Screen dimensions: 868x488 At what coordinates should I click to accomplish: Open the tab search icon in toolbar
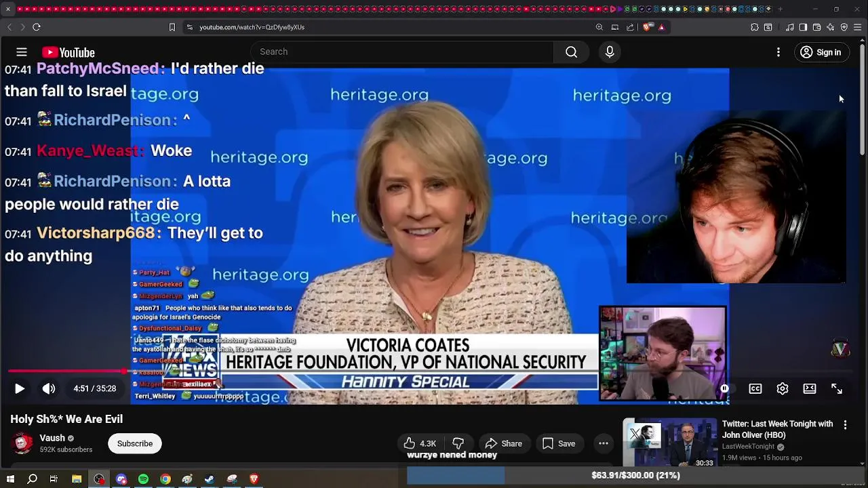768,27
